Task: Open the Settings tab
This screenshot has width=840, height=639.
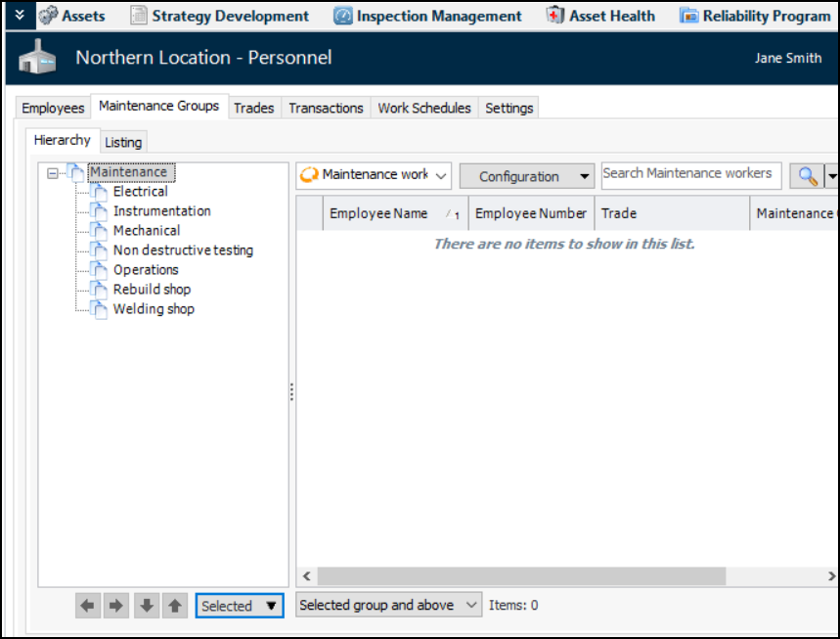Action: 508,108
